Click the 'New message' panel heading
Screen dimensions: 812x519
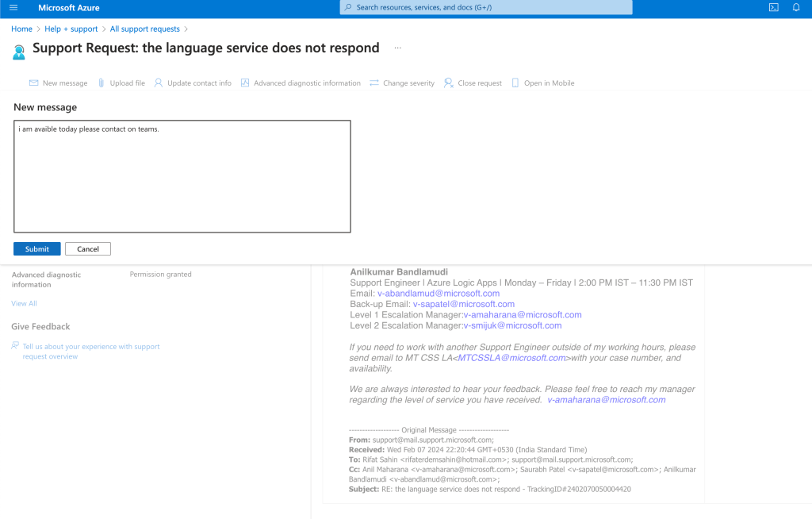coord(45,107)
